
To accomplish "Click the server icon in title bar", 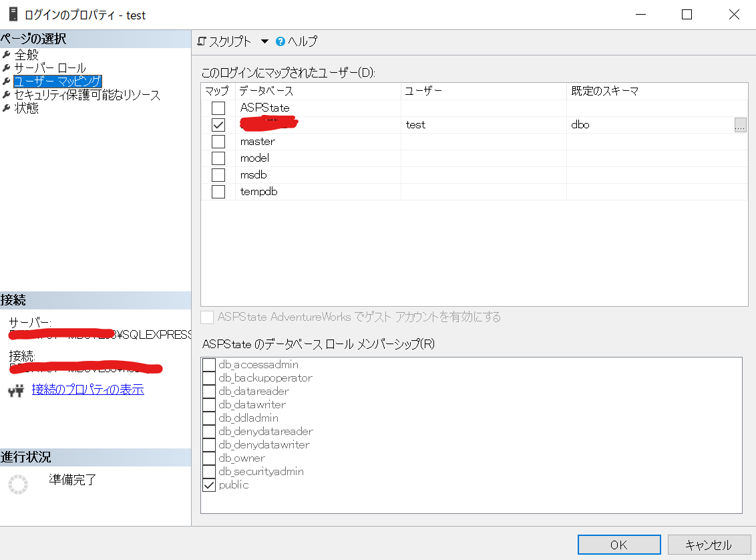I will 13,14.
